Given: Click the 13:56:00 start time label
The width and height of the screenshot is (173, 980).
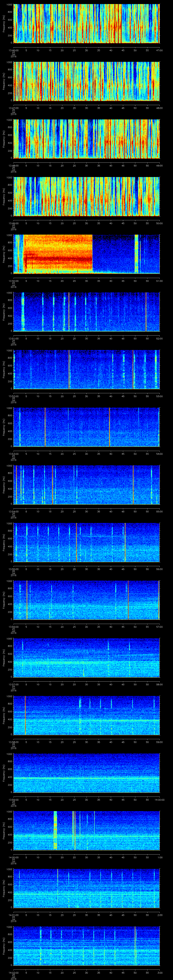Looking at the screenshot, I should pos(14,627).
